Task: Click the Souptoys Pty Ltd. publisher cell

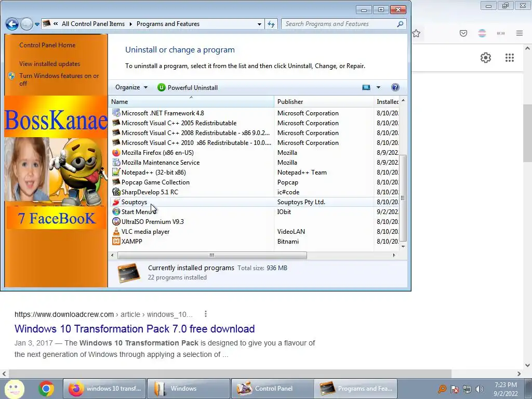Action: coord(301,202)
